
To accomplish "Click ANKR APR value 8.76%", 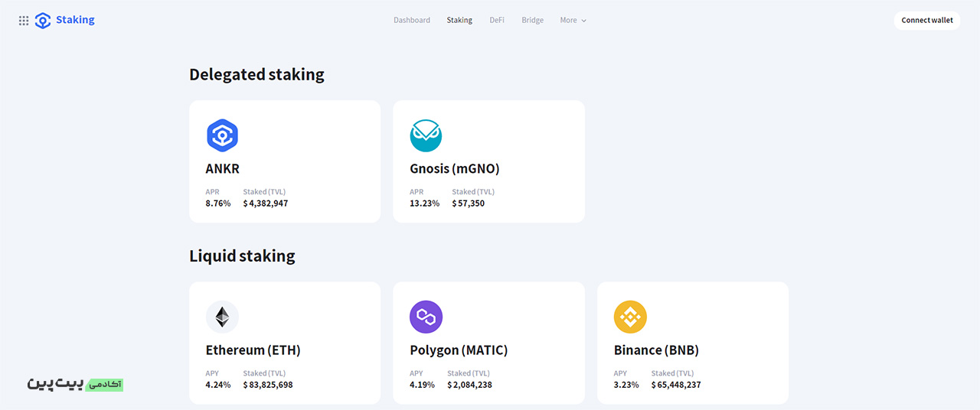I will (x=218, y=203).
